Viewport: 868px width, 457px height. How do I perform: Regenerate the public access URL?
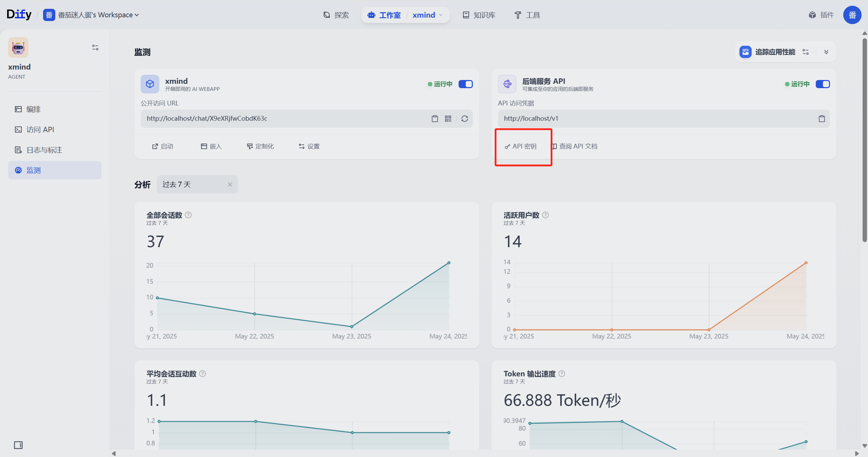click(464, 119)
